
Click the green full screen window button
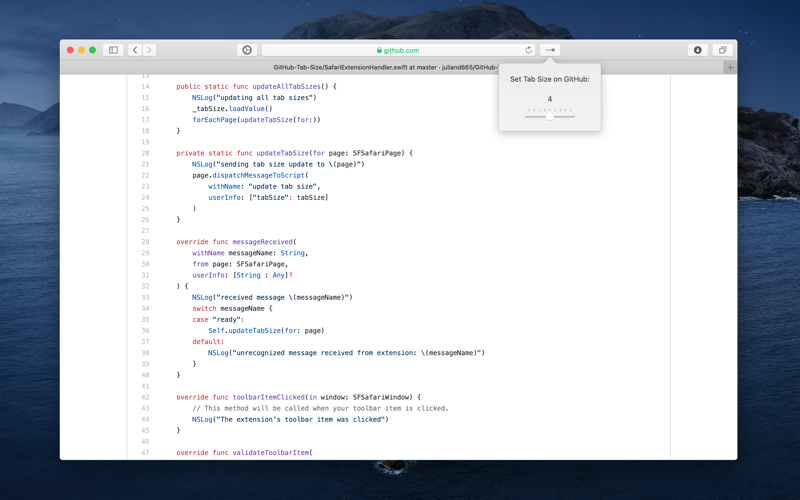[x=92, y=50]
